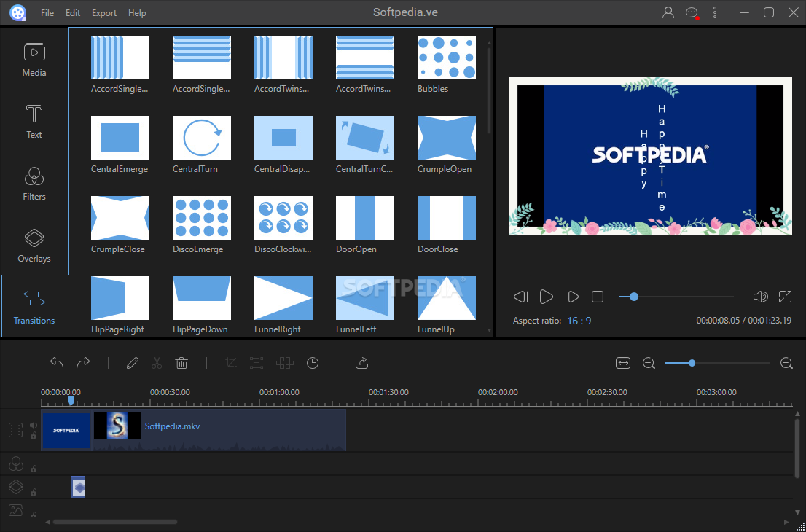Screen dimensions: 806x532
Task: Step to the previous frame
Action: pyautogui.click(x=521, y=297)
